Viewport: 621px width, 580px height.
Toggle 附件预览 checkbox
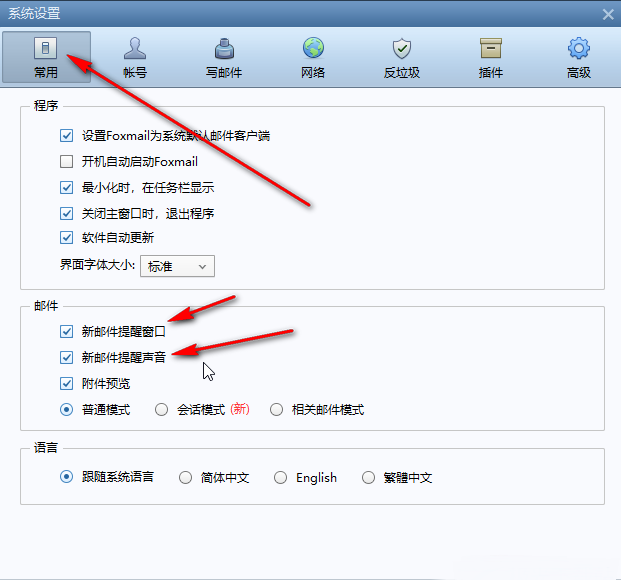[67, 383]
